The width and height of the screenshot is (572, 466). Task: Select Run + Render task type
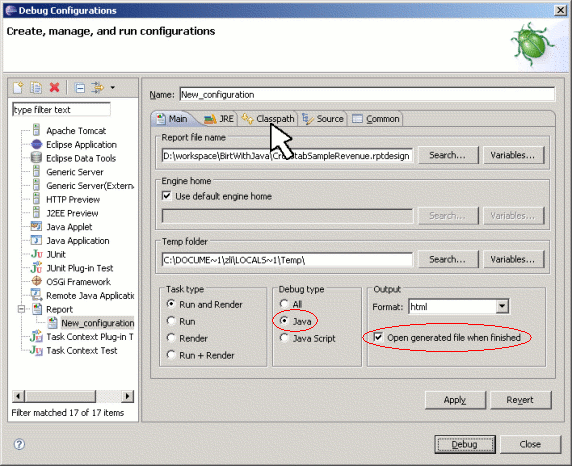171,354
